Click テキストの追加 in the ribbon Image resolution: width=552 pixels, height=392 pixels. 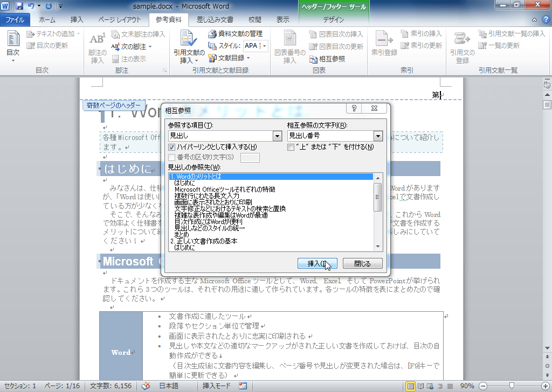[x=53, y=34]
